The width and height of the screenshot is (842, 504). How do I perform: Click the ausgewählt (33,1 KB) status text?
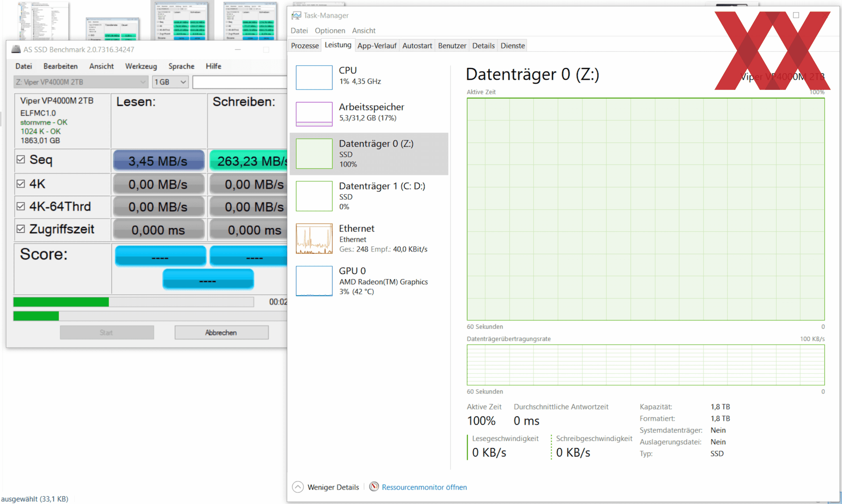[x=35, y=499]
